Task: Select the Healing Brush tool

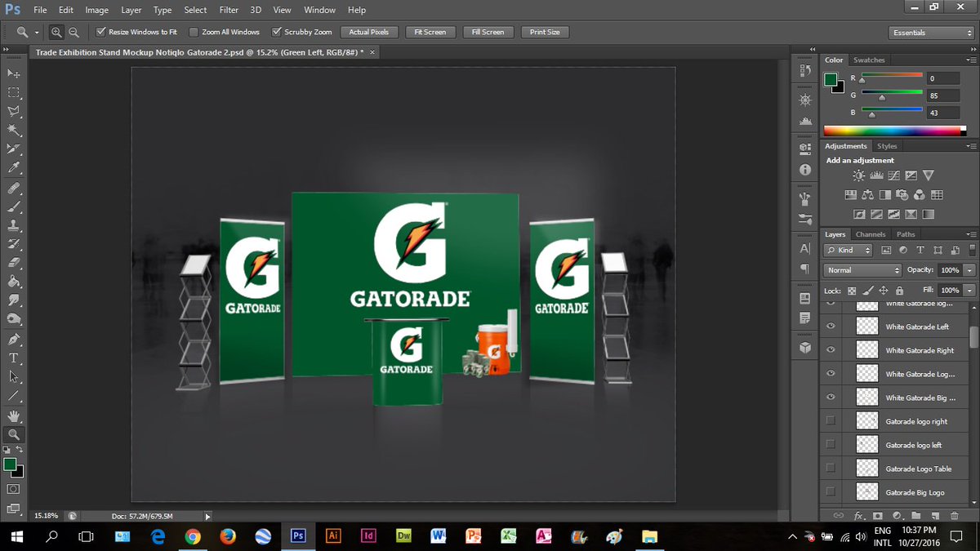Action: click(x=13, y=188)
